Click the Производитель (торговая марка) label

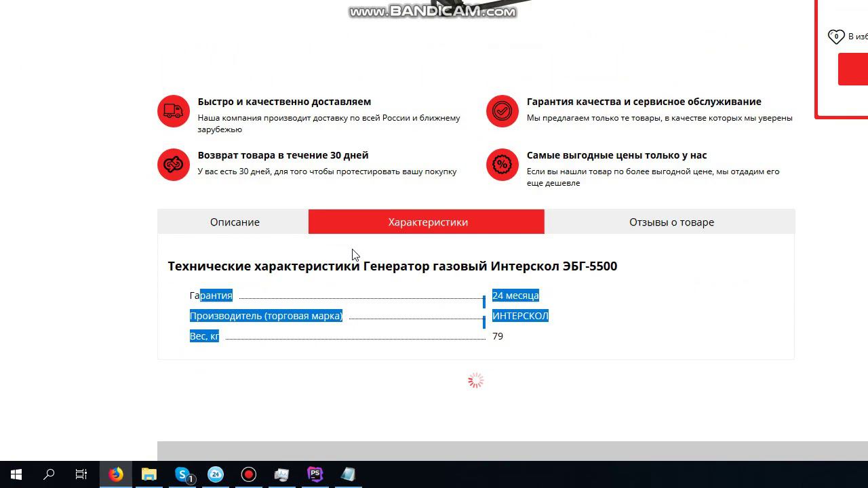coord(266,316)
